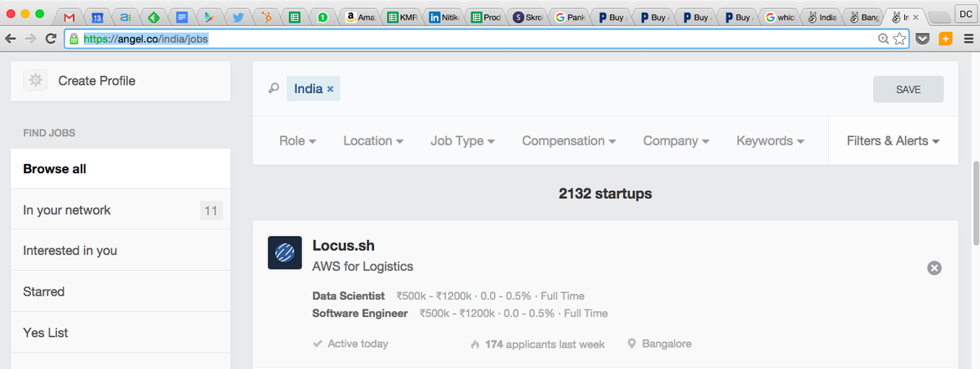Click the search magnifier icon

tap(274, 89)
